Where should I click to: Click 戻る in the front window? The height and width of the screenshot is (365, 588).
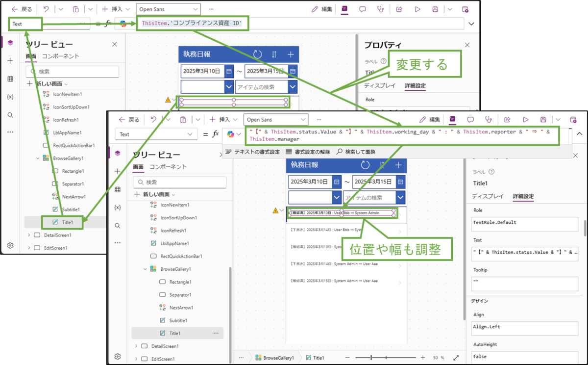tap(130, 119)
